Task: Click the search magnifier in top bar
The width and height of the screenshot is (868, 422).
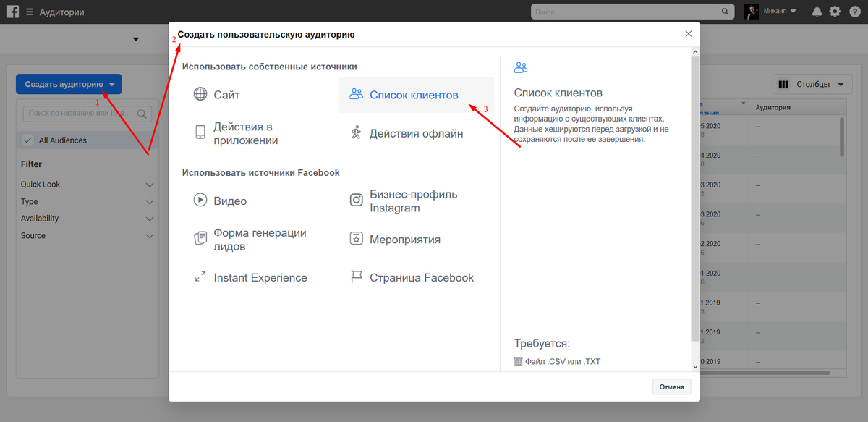Action: [x=726, y=12]
